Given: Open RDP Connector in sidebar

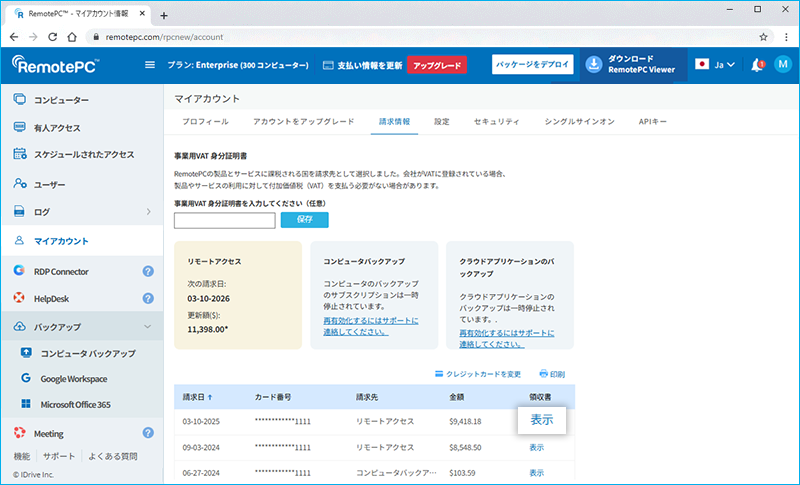Looking at the screenshot, I should pyautogui.click(x=61, y=271).
